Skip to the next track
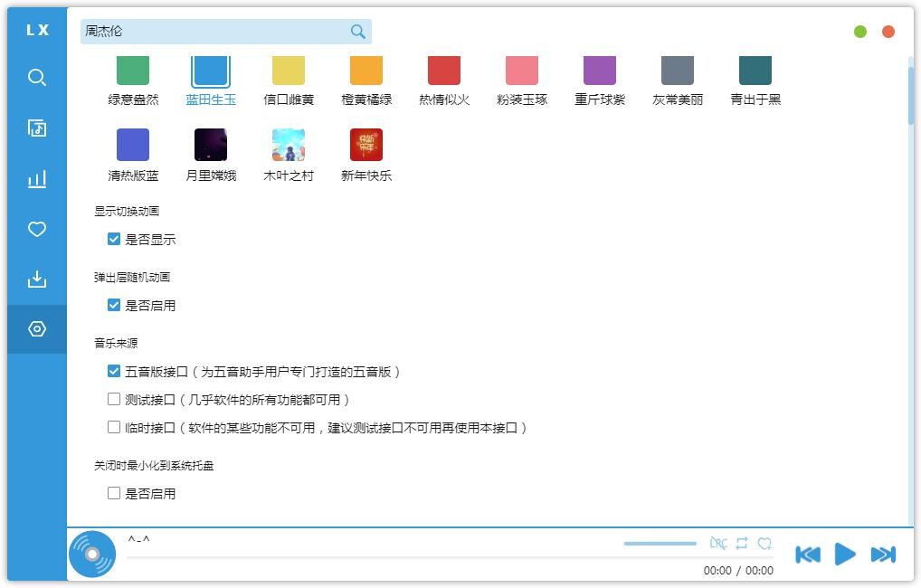Screen dimensions: 921x588 coord(882,555)
